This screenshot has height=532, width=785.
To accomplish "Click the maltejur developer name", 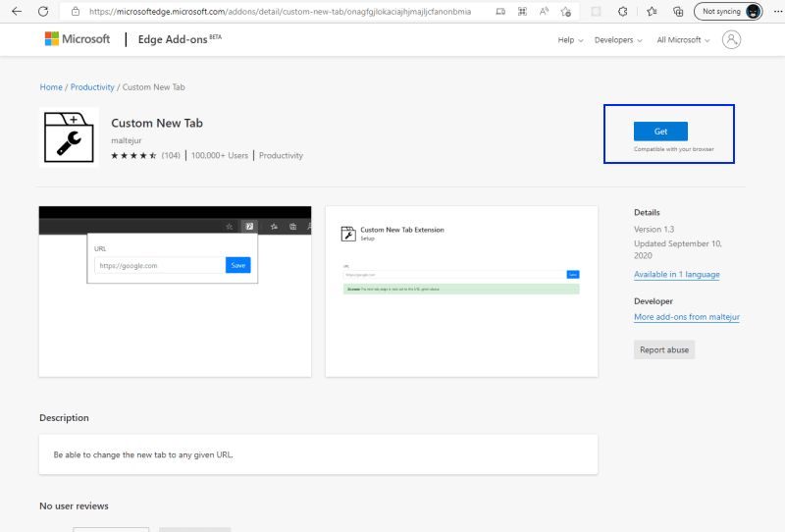I will (127, 140).
